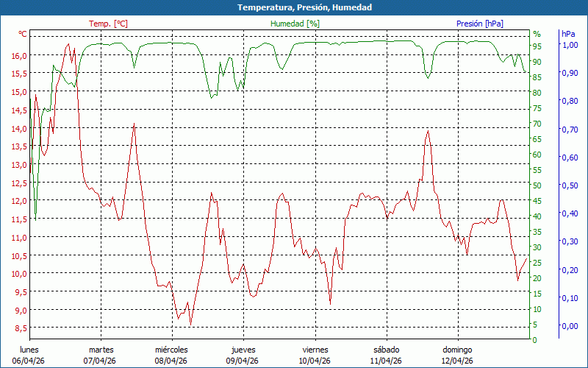This screenshot has height=368, width=588.
Task: Click the "martes" day label
Action: (x=101, y=350)
